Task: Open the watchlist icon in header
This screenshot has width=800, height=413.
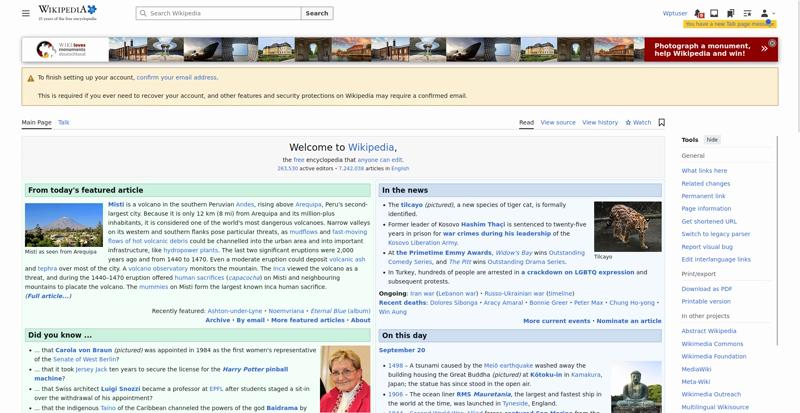Action: click(747, 13)
